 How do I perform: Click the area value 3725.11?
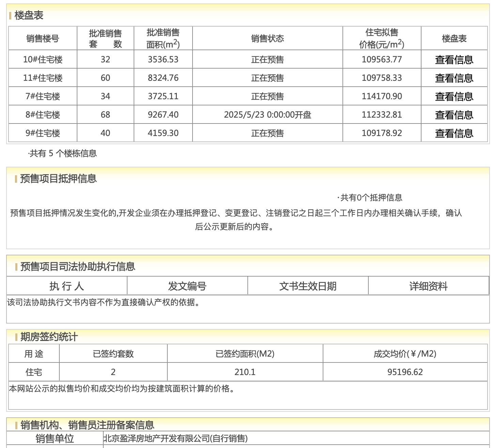[x=163, y=96]
